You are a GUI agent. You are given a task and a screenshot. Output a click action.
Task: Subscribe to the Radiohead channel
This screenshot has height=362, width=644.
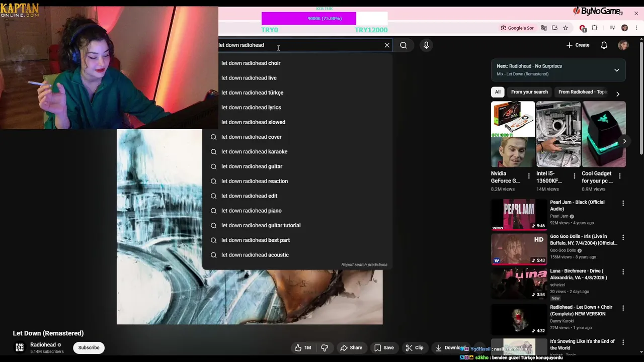pos(89,347)
